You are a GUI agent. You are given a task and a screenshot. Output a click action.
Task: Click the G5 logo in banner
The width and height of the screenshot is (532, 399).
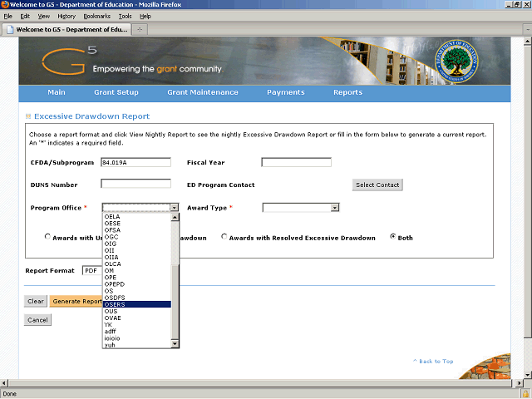[69, 61]
